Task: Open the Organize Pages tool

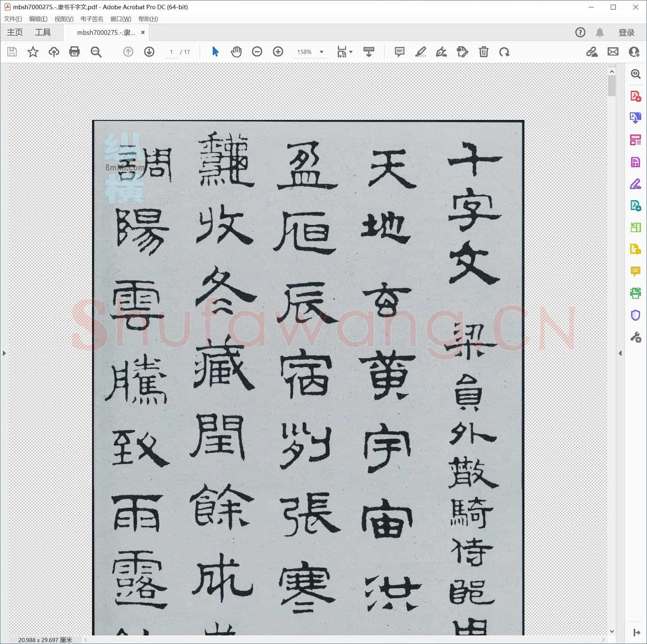Action: click(635, 140)
